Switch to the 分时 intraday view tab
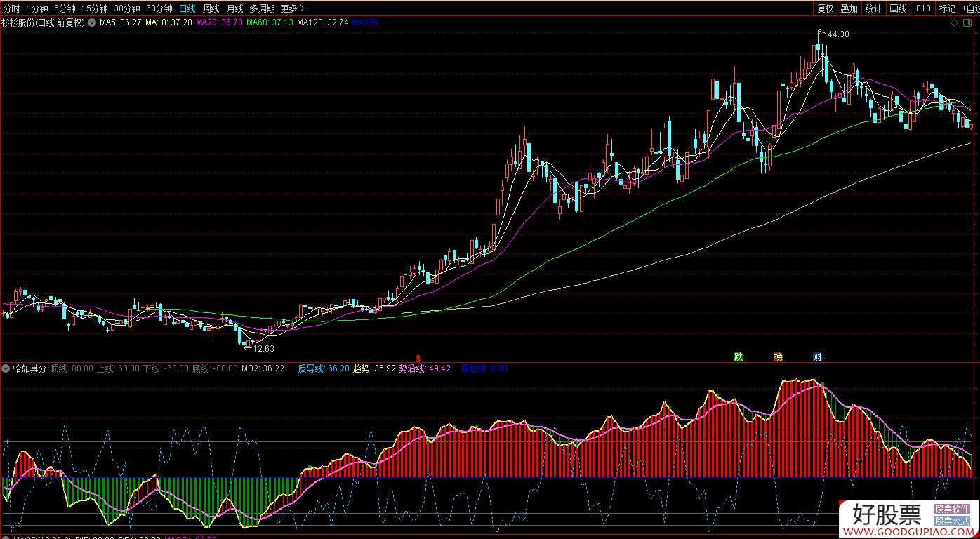Screen dimensions: 980x539 12,8
